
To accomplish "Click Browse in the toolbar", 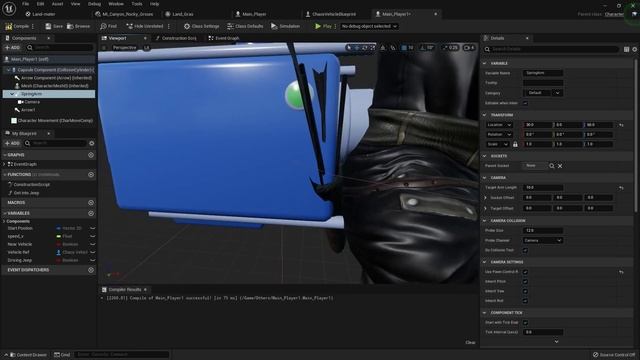I will 78,26.
